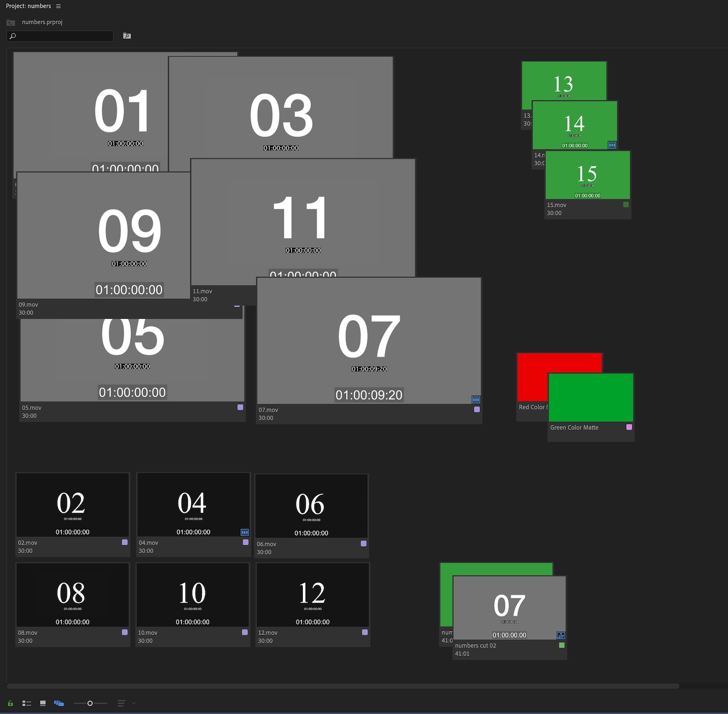The width and height of the screenshot is (728, 714).
Task: Select the 06.mov thumbnail
Action: pyautogui.click(x=312, y=506)
